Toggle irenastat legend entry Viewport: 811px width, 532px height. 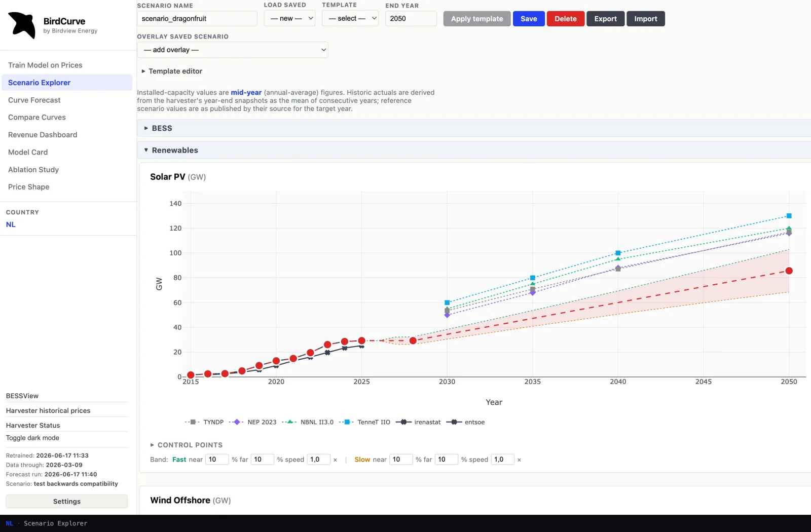click(x=418, y=422)
